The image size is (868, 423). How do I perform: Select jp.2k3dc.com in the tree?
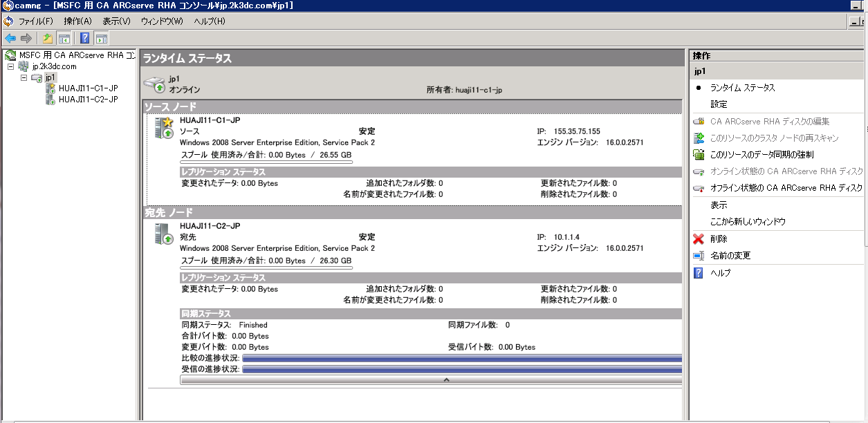pyautogui.click(x=54, y=66)
